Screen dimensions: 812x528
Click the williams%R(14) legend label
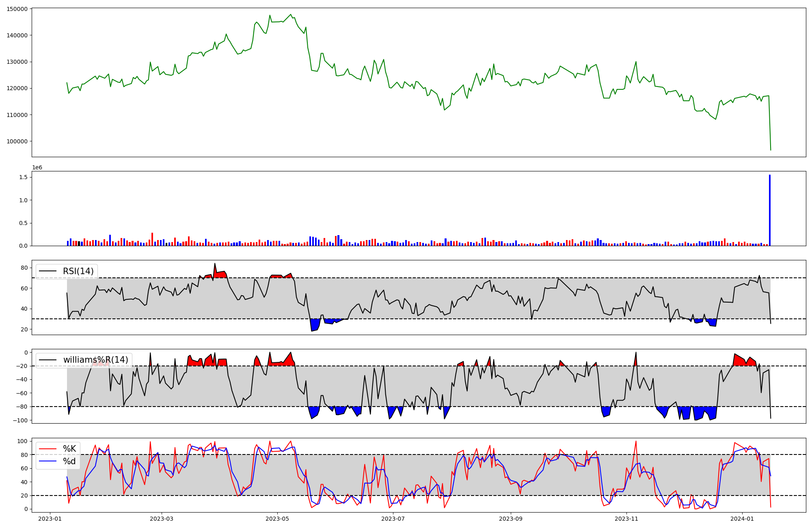(95, 360)
